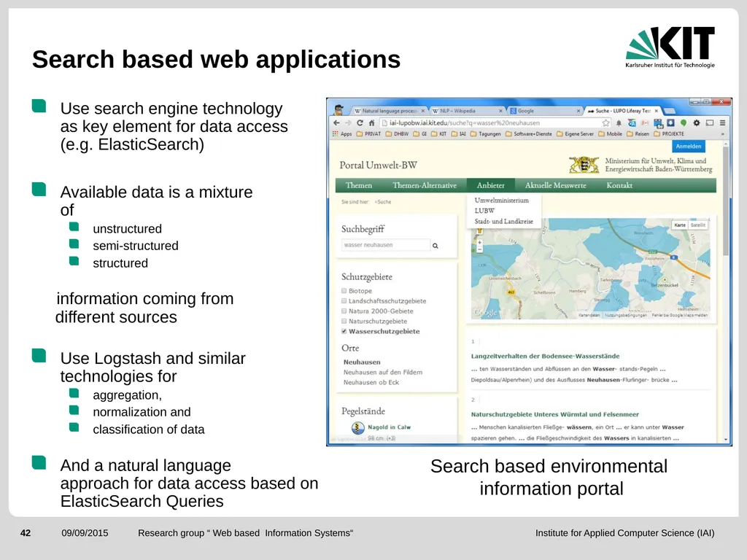This screenshot has height=560, width=747.
Task: Click the bell notification extension icon
Action: tap(619, 122)
